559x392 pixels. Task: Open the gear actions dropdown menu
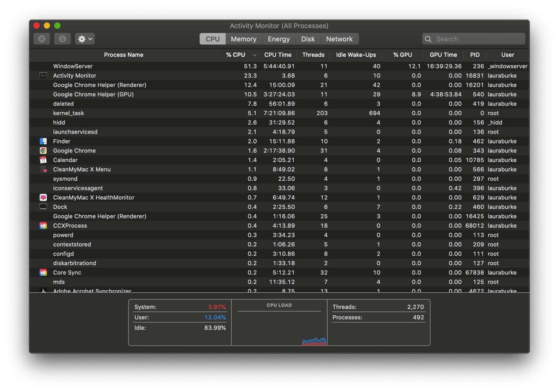pyautogui.click(x=85, y=39)
